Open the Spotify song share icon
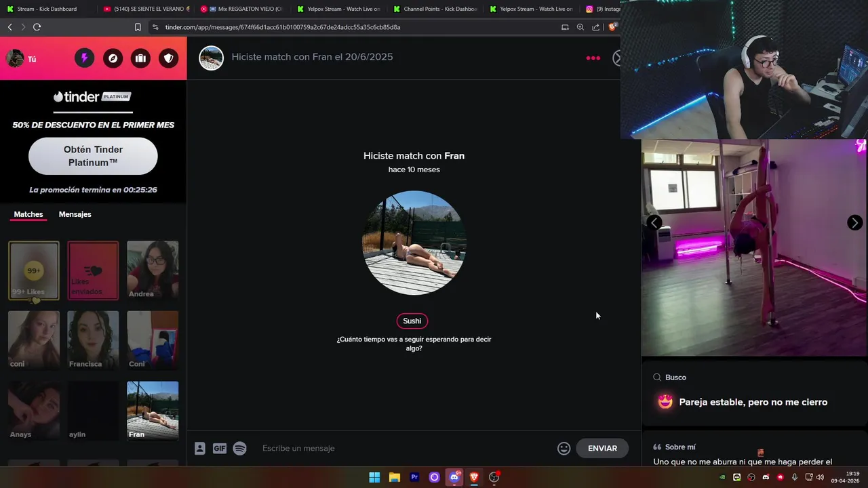The image size is (868, 488). [239, 448]
